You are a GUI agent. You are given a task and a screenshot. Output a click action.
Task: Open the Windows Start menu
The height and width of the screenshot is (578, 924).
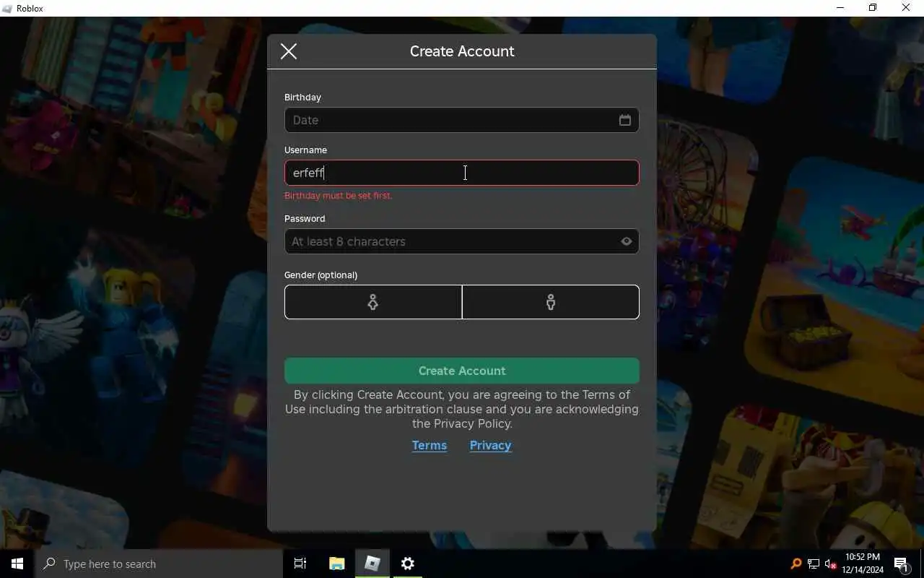tap(17, 564)
